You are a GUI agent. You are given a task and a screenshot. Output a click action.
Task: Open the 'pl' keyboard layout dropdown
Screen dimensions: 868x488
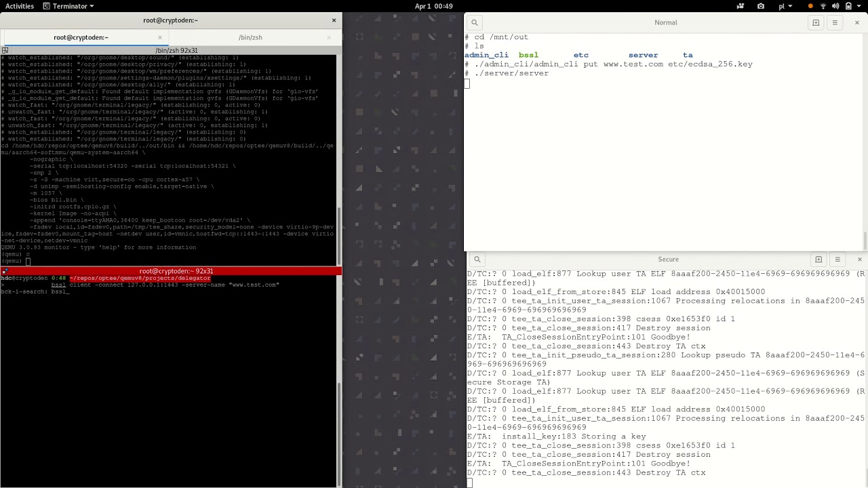785,6
